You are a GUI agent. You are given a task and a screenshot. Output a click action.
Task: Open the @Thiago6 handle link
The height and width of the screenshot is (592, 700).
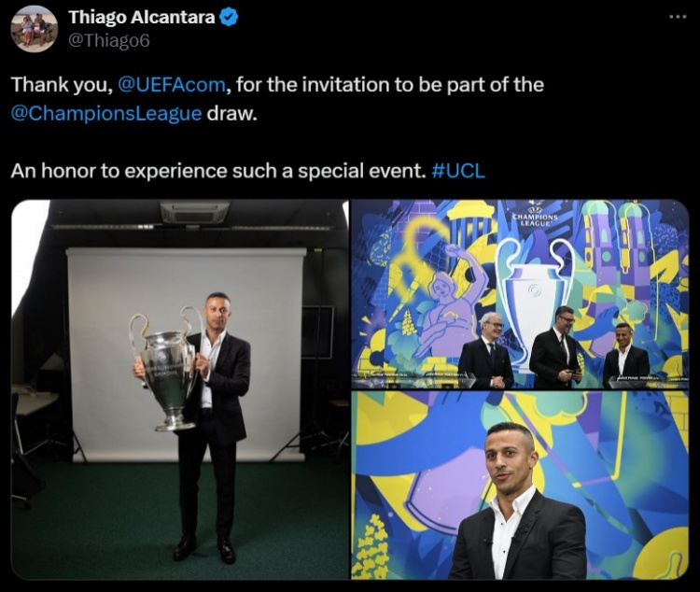[x=109, y=41]
